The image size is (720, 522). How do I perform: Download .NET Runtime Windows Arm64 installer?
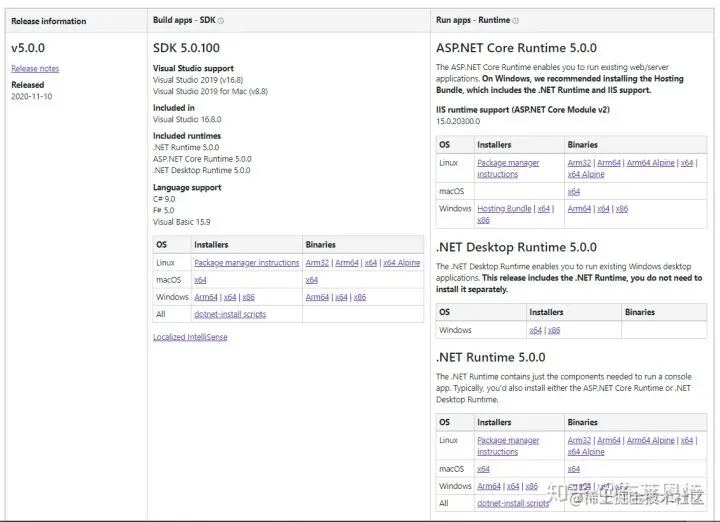489,486
